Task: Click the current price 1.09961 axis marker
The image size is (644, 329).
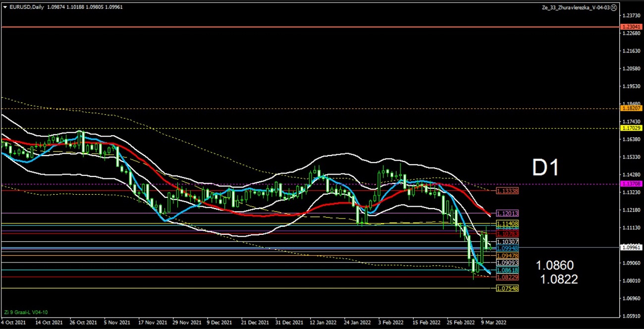Action: [x=631, y=246]
